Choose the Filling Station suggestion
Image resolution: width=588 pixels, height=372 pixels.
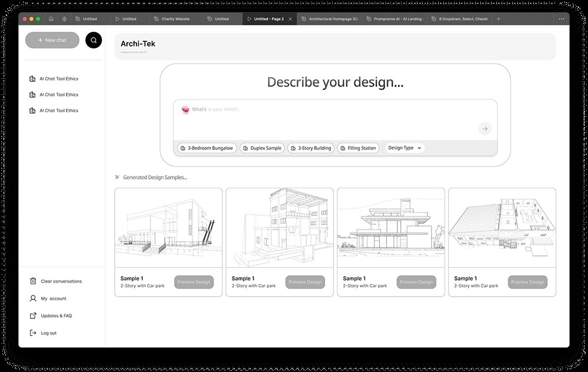pos(358,148)
